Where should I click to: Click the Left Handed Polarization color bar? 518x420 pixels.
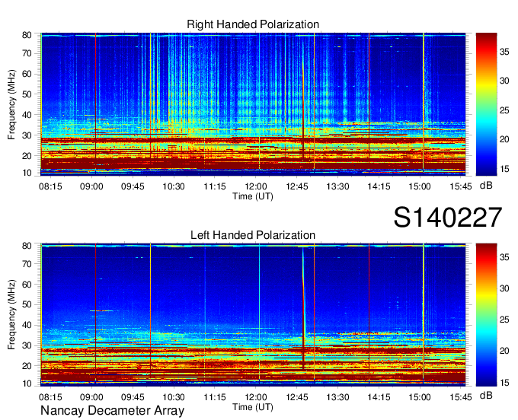coord(486,315)
